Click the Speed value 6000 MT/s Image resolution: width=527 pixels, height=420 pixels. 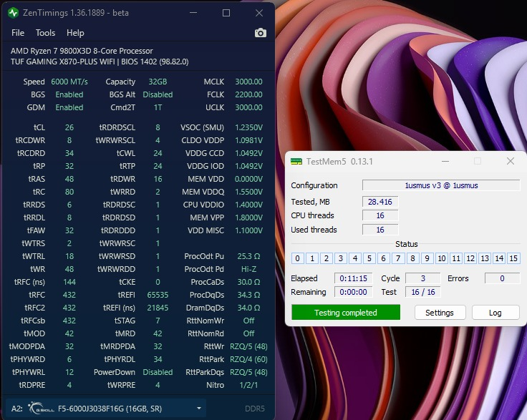(69, 82)
